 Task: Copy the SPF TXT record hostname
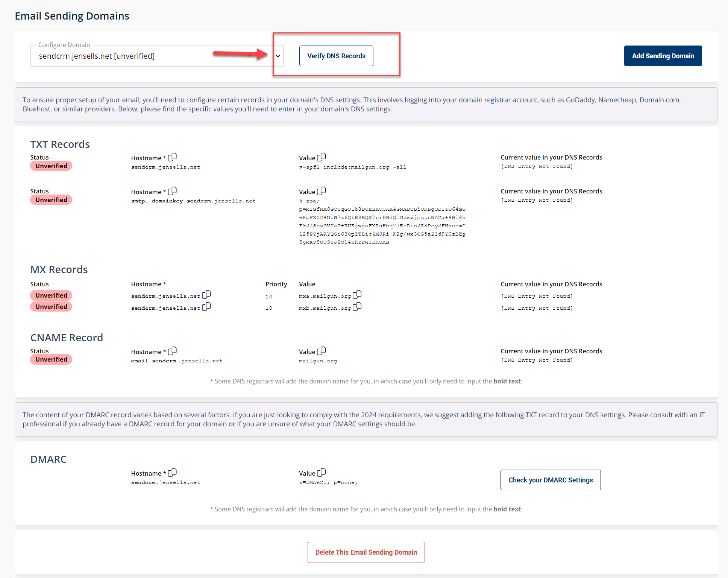(173, 157)
